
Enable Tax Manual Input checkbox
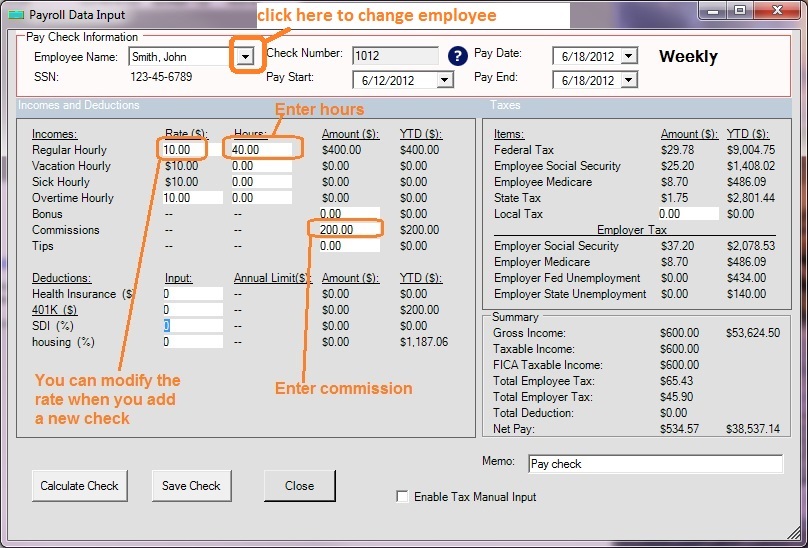pyautogui.click(x=402, y=497)
